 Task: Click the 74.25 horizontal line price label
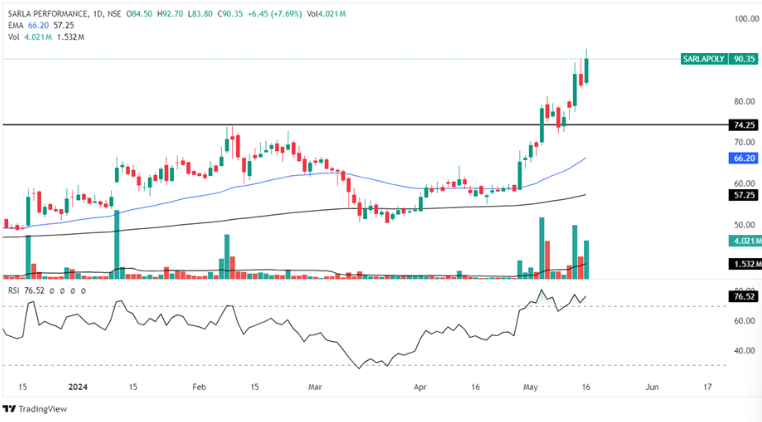[743, 125]
